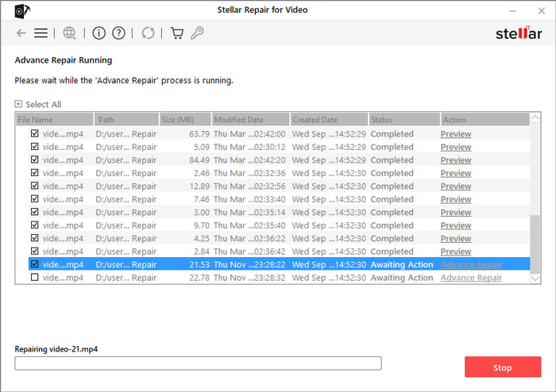
Task: Check the 22.78 MB video checkbox
Action: tap(35, 277)
